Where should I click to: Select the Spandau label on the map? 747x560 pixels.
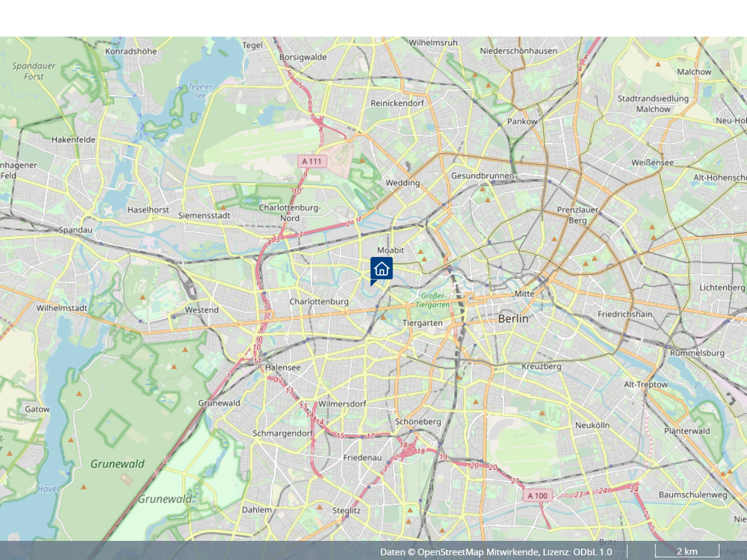pos(75,229)
